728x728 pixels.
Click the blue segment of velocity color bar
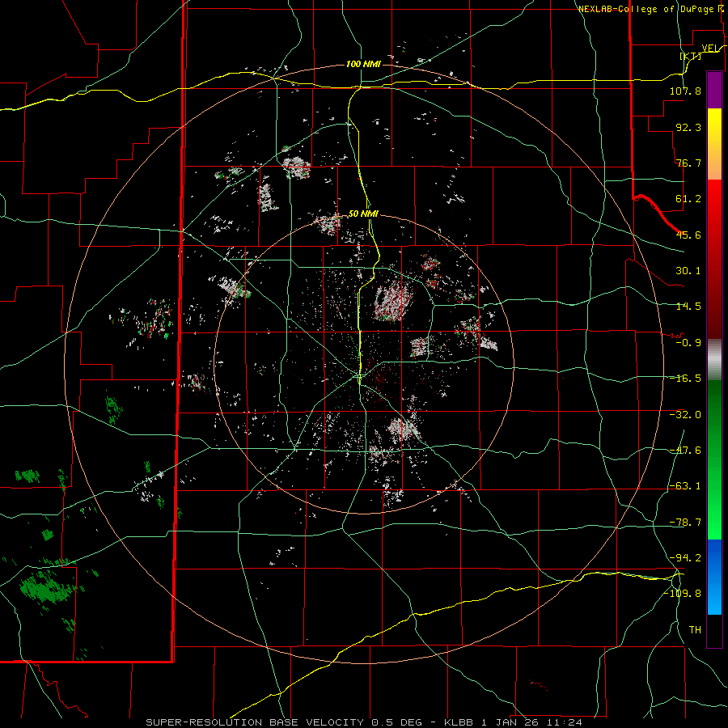pyautogui.click(x=714, y=577)
